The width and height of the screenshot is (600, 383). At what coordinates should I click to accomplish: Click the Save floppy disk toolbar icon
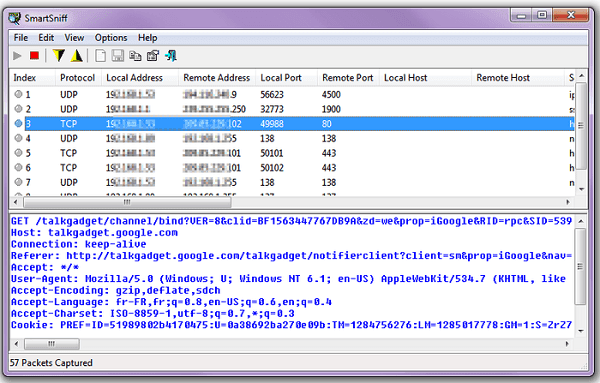click(117, 56)
